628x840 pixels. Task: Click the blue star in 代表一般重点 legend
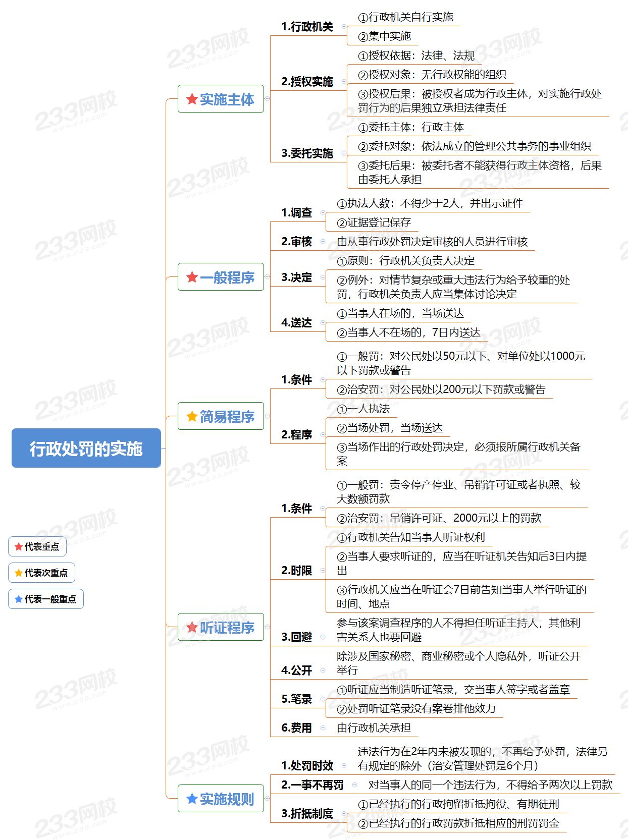tap(19, 599)
